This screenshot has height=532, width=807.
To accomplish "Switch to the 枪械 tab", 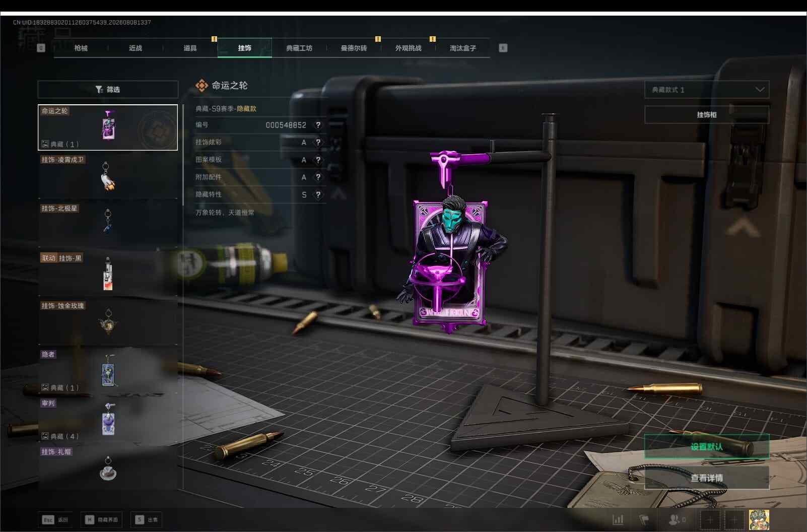I will click(81, 48).
